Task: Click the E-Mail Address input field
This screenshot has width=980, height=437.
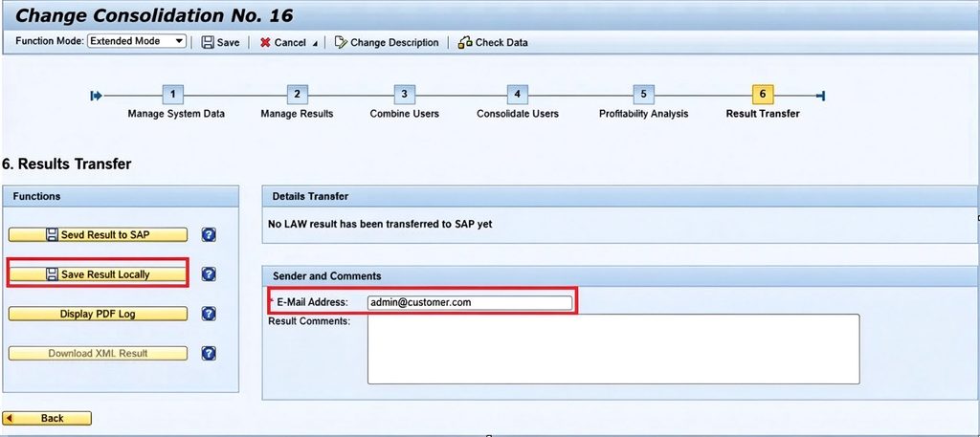Action: pos(469,302)
